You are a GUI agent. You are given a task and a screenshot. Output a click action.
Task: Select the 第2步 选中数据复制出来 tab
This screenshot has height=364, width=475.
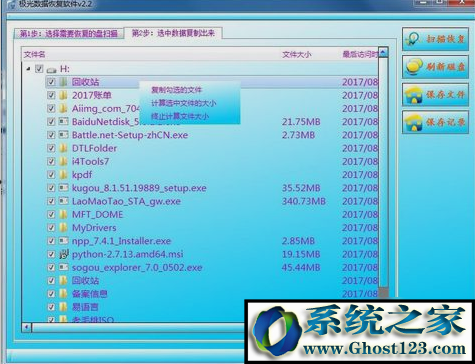point(173,33)
